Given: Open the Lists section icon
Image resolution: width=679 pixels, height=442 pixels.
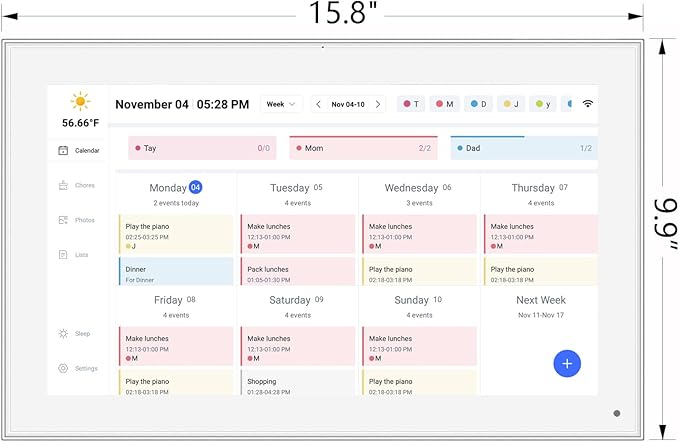Looking at the screenshot, I should tap(63, 255).
